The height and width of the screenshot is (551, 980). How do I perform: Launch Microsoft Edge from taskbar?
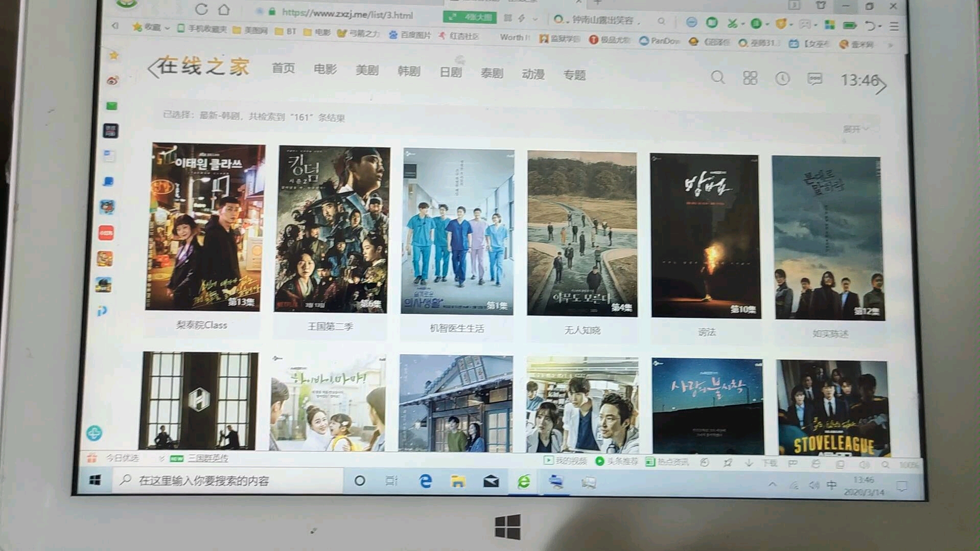coord(425,481)
